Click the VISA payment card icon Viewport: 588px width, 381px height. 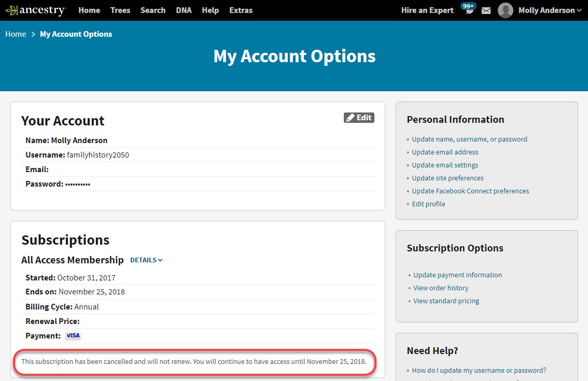pyautogui.click(x=73, y=335)
